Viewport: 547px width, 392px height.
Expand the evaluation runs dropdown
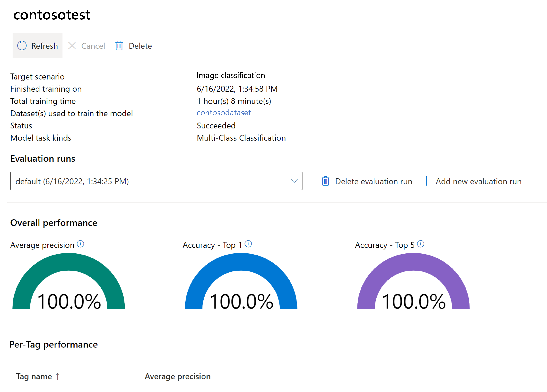[x=294, y=181]
